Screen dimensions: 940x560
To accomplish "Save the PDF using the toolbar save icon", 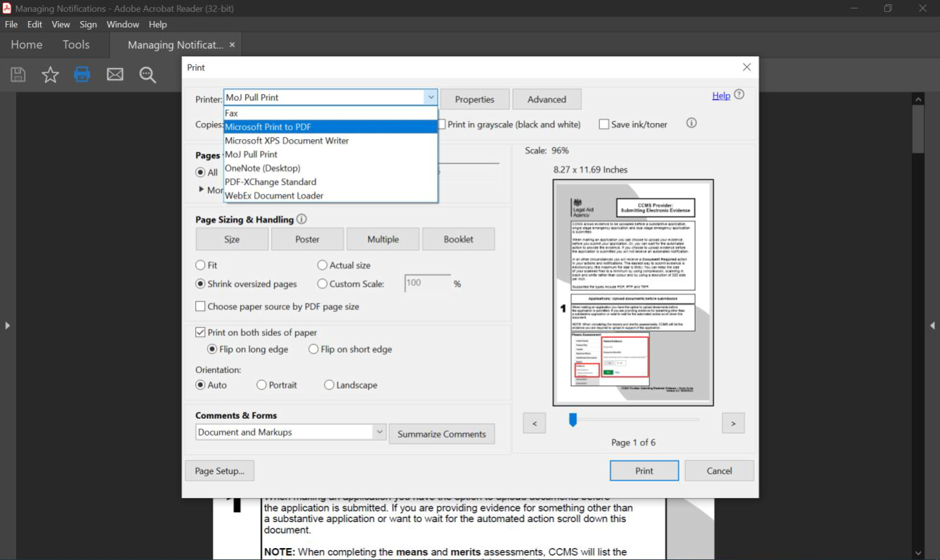I will (x=18, y=74).
